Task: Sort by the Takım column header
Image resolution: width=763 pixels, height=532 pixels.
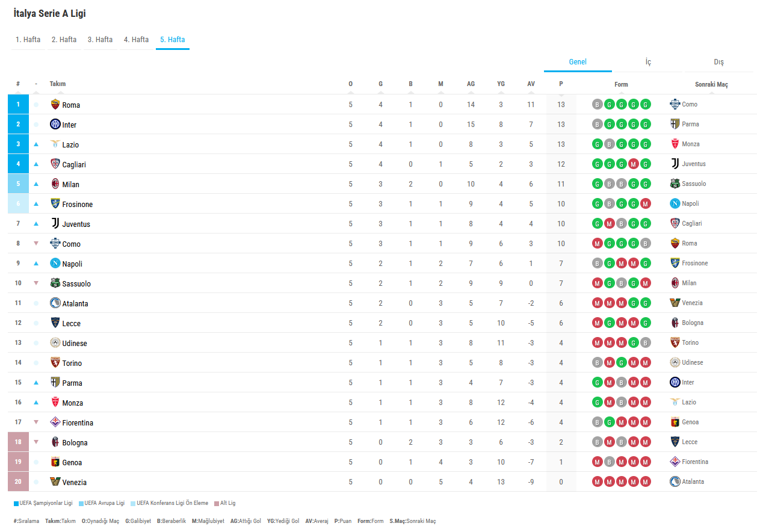Action: coord(58,84)
